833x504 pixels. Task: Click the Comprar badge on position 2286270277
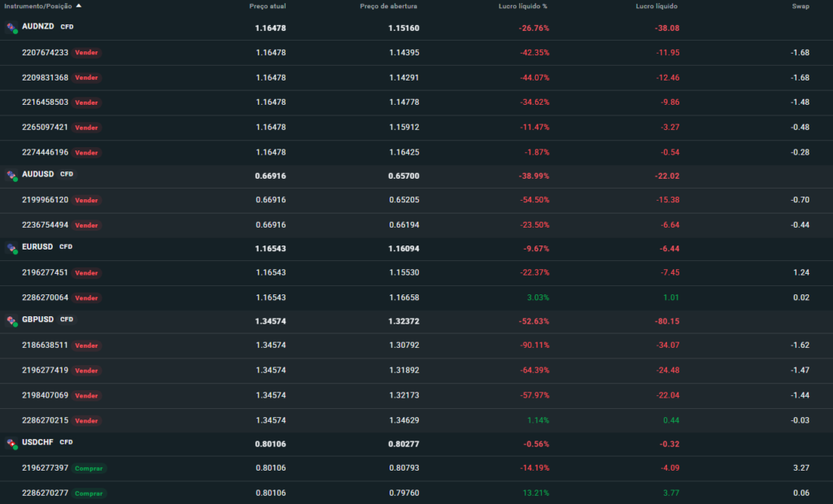click(89, 493)
